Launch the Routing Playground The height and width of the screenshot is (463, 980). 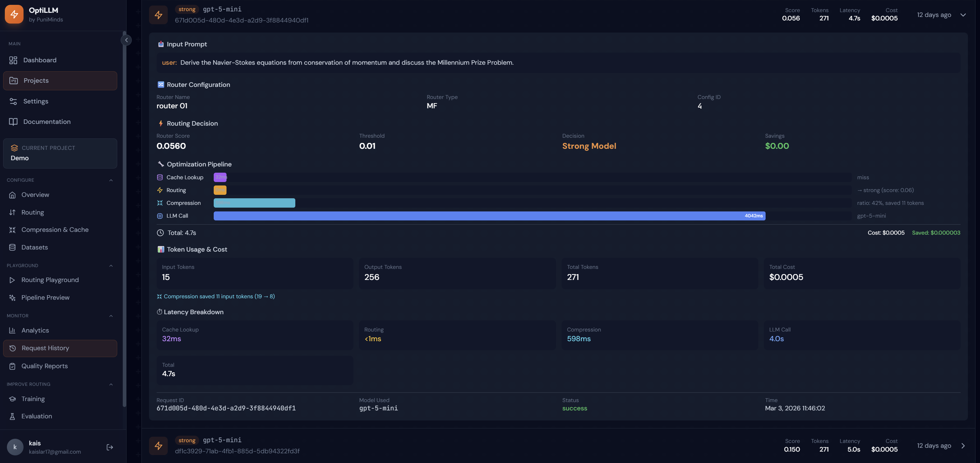click(x=50, y=280)
